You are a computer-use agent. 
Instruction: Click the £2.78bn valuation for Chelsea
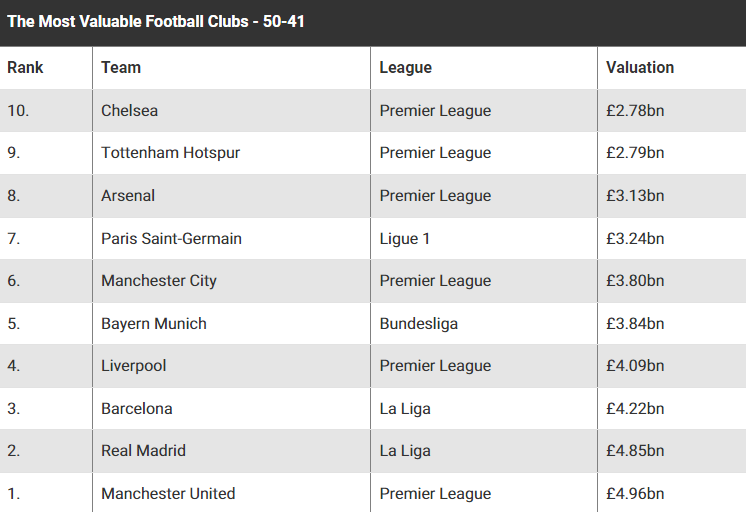coord(635,110)
